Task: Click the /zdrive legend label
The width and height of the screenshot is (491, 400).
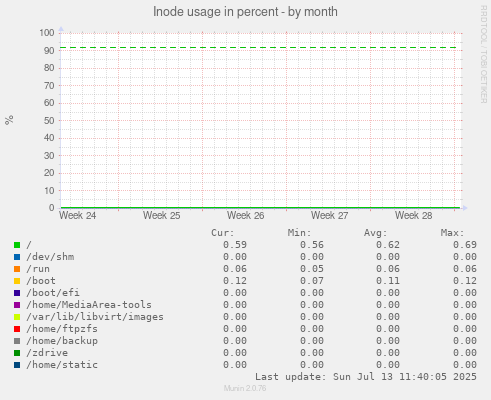Action: (47, 353)
